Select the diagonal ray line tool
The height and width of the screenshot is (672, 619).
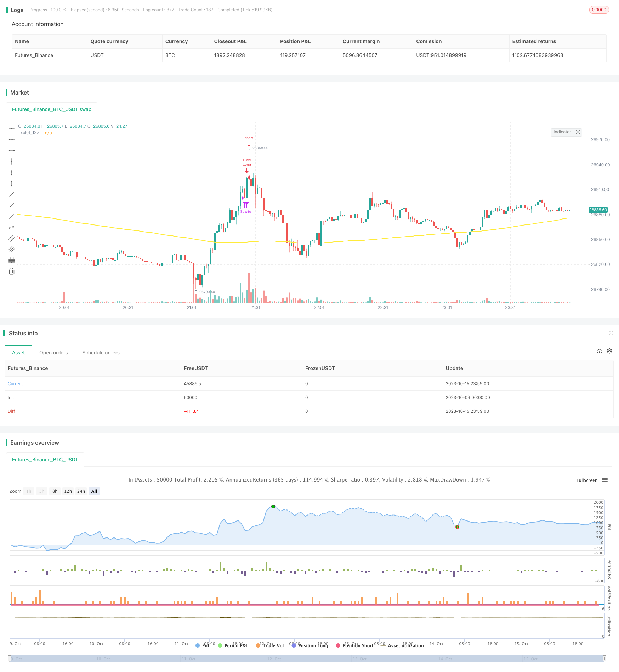coord(12,205)
